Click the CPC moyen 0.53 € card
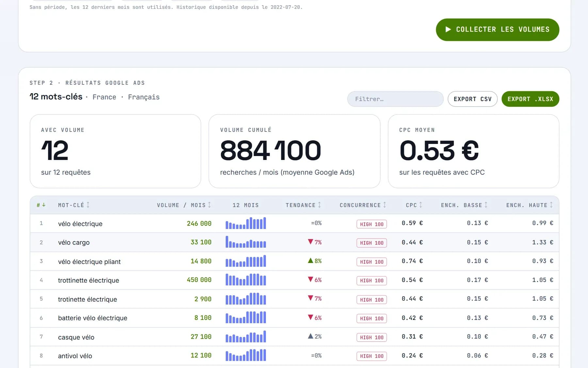The width and height of the screenshot is (588, 368). point(473,151)
